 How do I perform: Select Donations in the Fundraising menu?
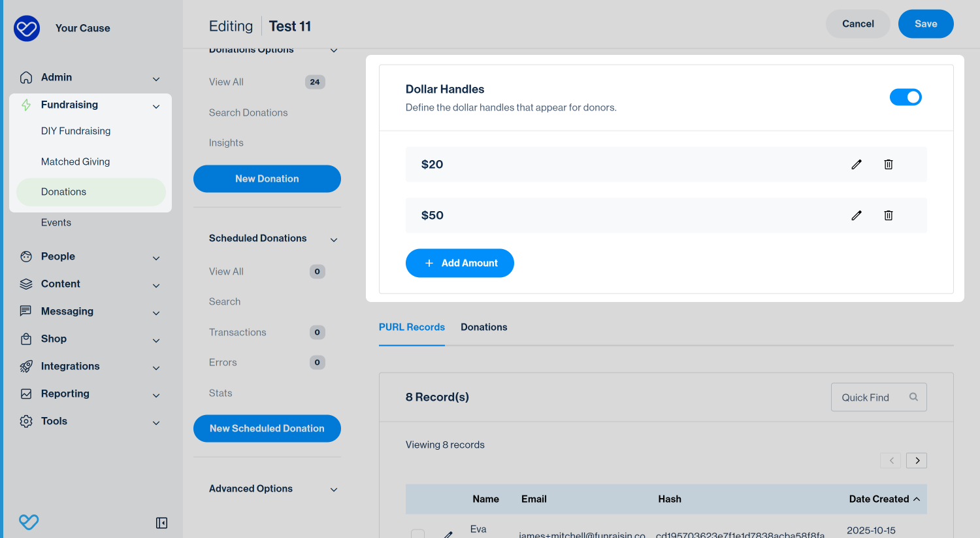91,192
